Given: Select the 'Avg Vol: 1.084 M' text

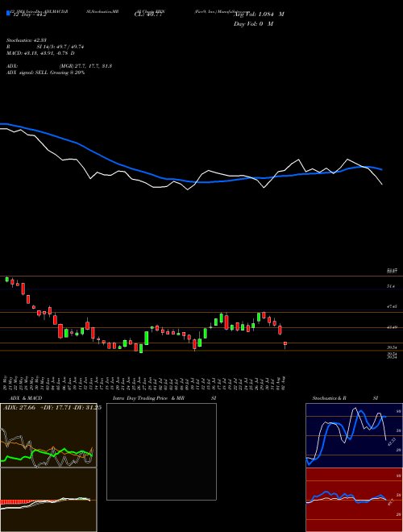Looking at the screenshot, I should 259,15.
